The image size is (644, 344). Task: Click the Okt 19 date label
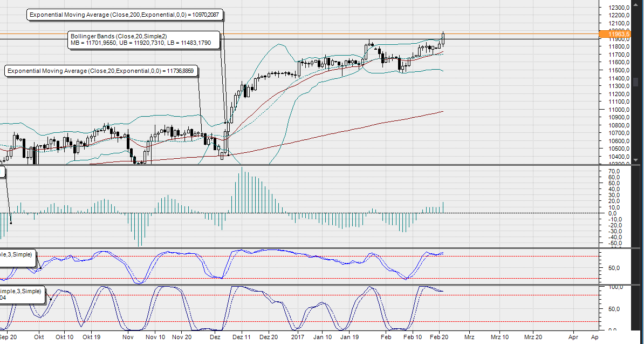pos(92,337)
